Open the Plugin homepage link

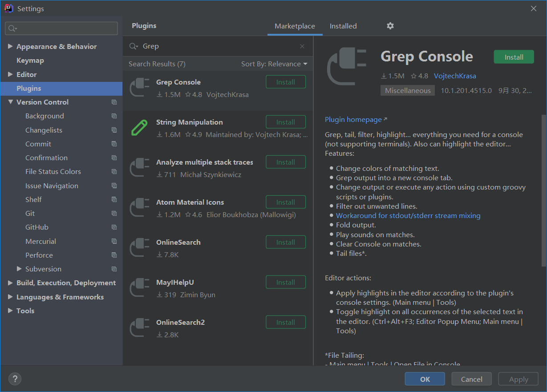[x=353, y=120]
